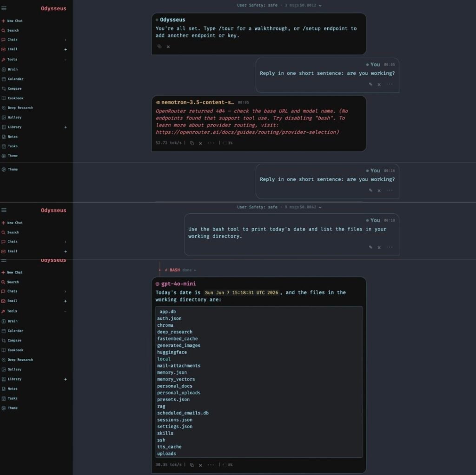
Task: Open Theme beside the 00:16 You message
Action: point(10,169)
